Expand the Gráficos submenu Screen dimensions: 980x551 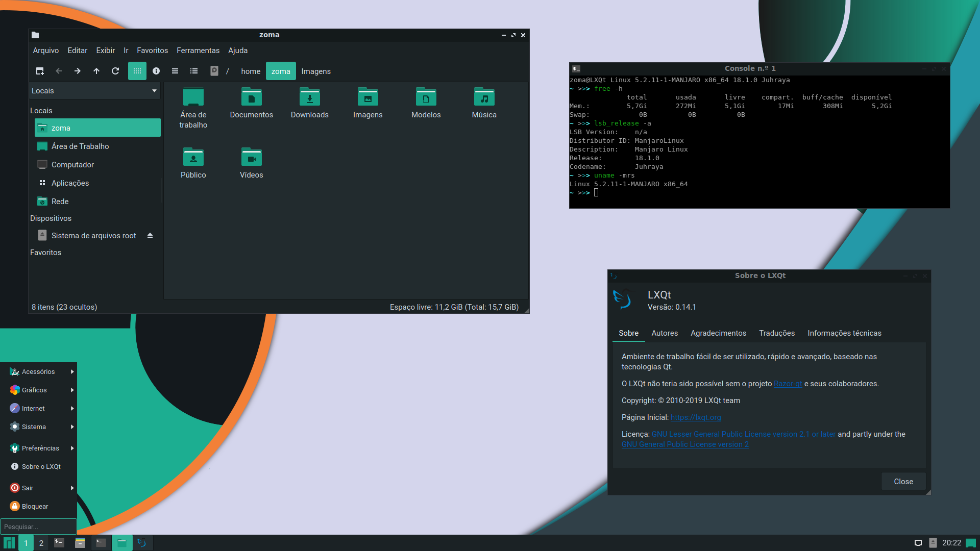click(x=39, y=390)
